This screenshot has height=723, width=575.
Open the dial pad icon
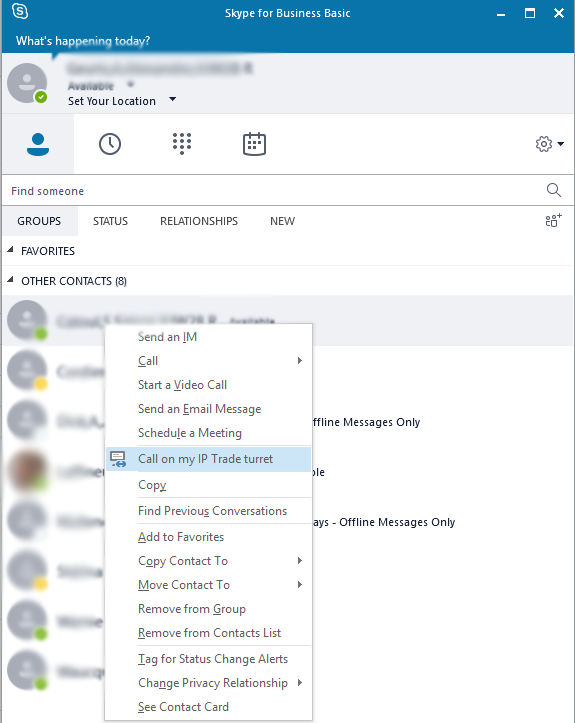[x=182, y=144]
